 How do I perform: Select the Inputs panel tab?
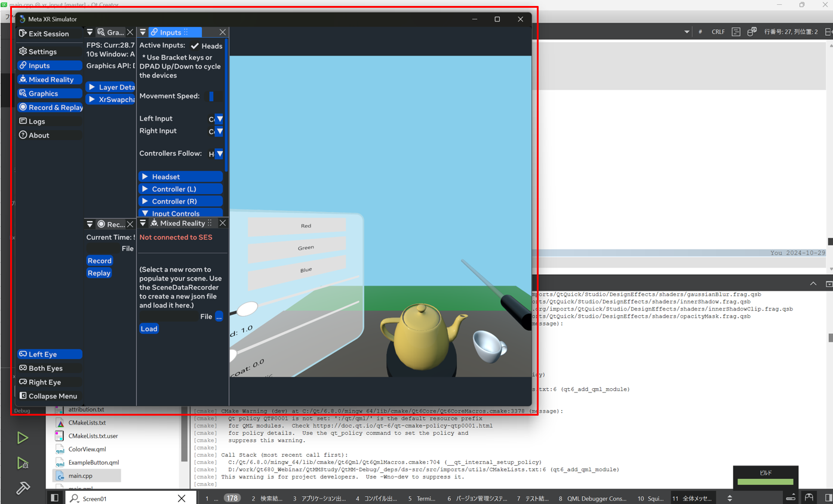tap(170, 32)
